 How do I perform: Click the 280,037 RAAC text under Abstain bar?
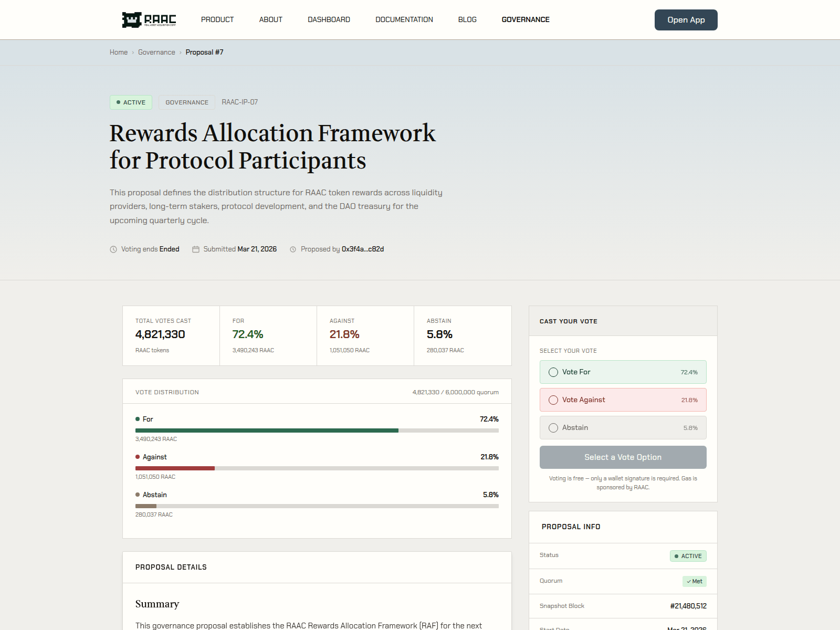point(154,514)
